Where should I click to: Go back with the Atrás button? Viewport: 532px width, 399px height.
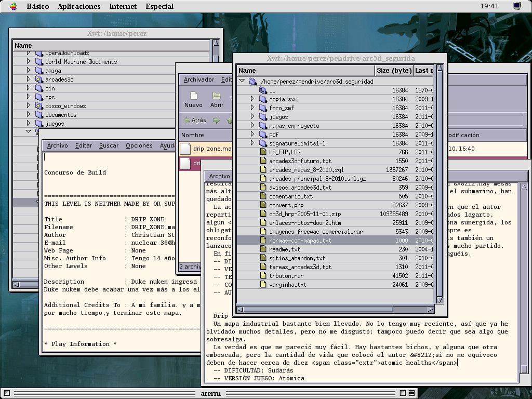(x=195, y=120)
